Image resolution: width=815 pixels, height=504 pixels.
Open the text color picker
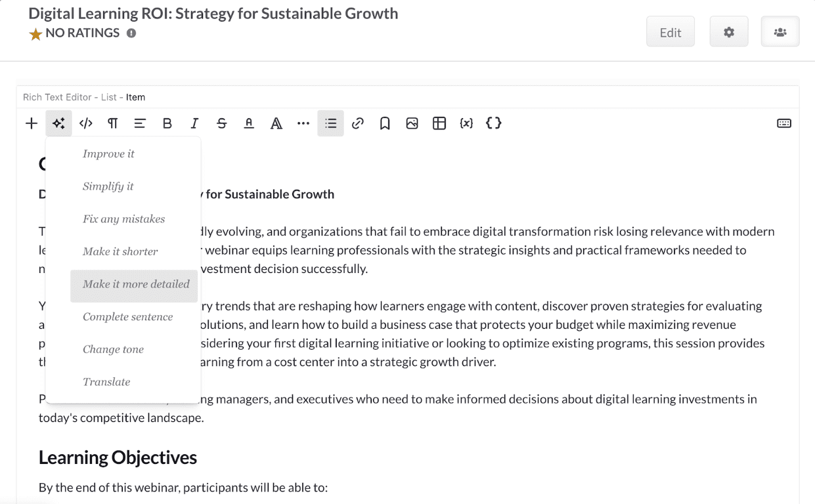point(249,123)
